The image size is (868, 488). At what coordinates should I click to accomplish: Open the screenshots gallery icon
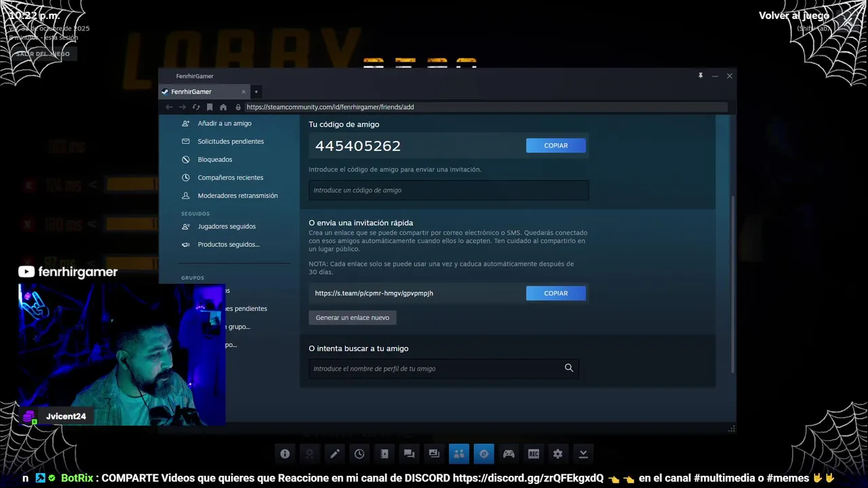tap(434, 454)
